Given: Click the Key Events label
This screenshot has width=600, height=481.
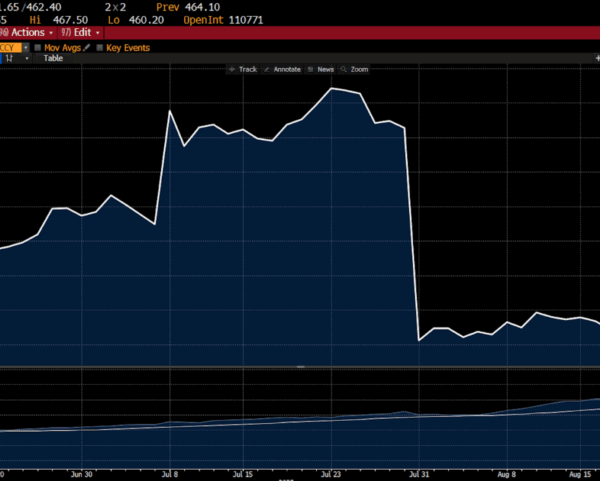Looking at the screenshot, I should click(x=127, y=47).
